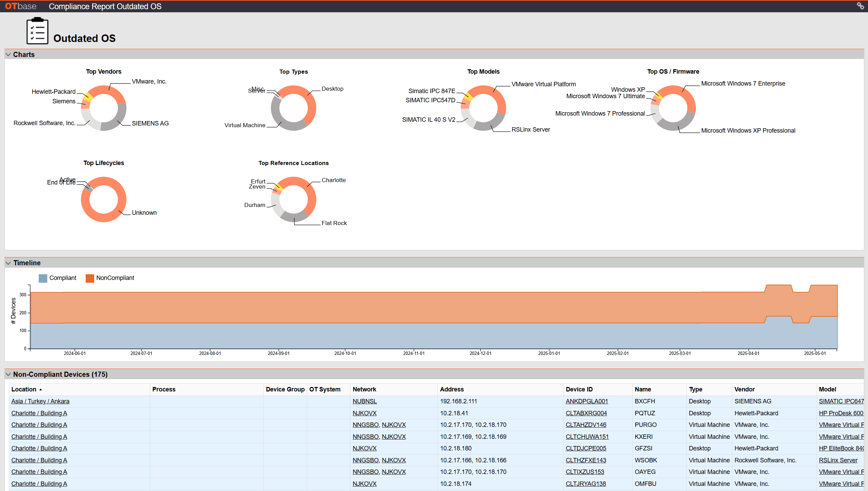Open device CLTABXRG004

(586, 413)
